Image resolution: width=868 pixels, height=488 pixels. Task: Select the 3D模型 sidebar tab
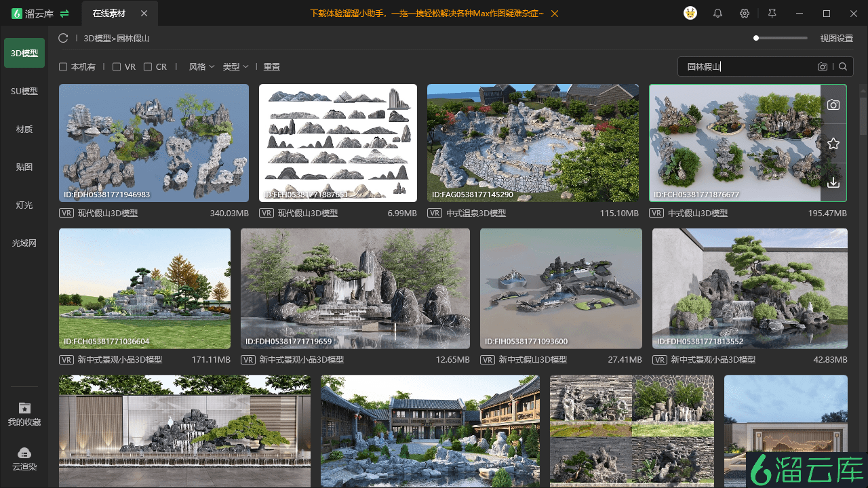tap(24, 53)
